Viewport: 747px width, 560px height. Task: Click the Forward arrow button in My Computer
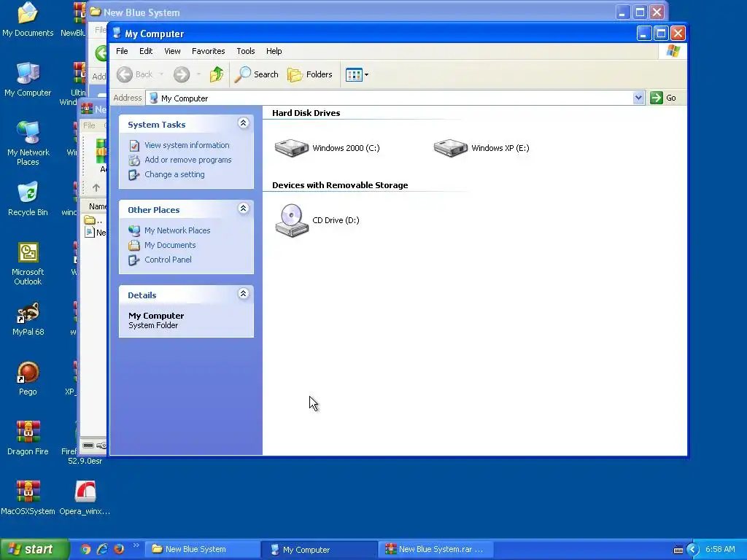click(x=182, y=74)
